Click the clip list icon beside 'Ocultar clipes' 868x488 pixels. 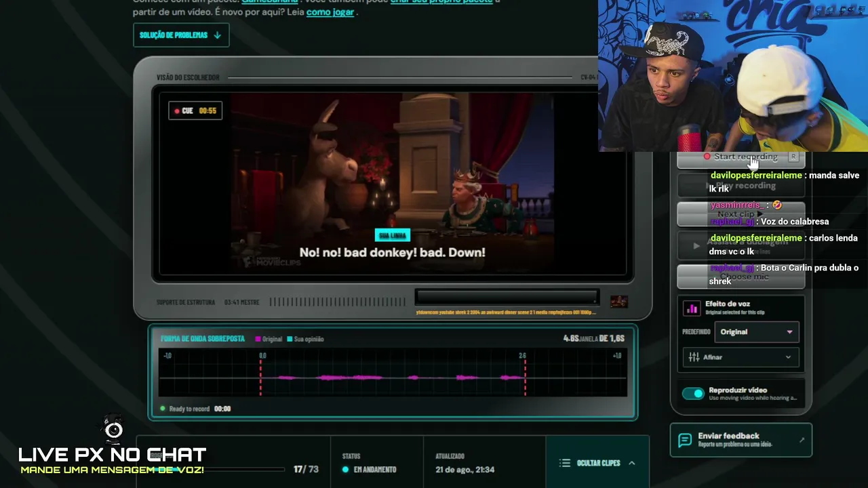pyautogui.click(x=565, y=463)
